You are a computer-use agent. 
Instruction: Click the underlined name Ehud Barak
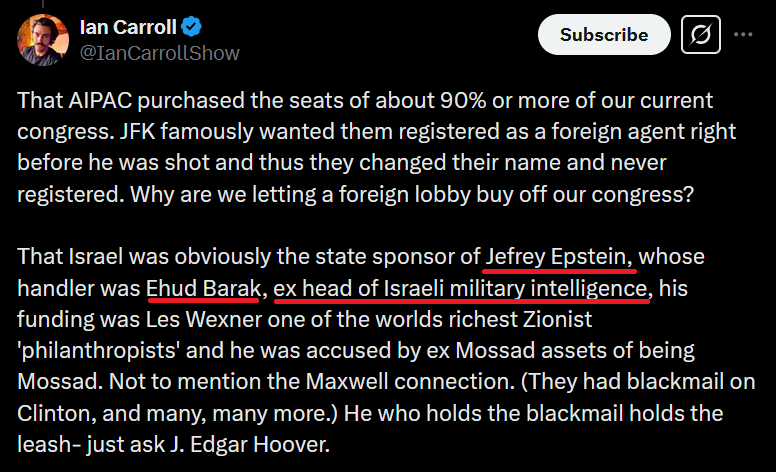coord(203,289)
